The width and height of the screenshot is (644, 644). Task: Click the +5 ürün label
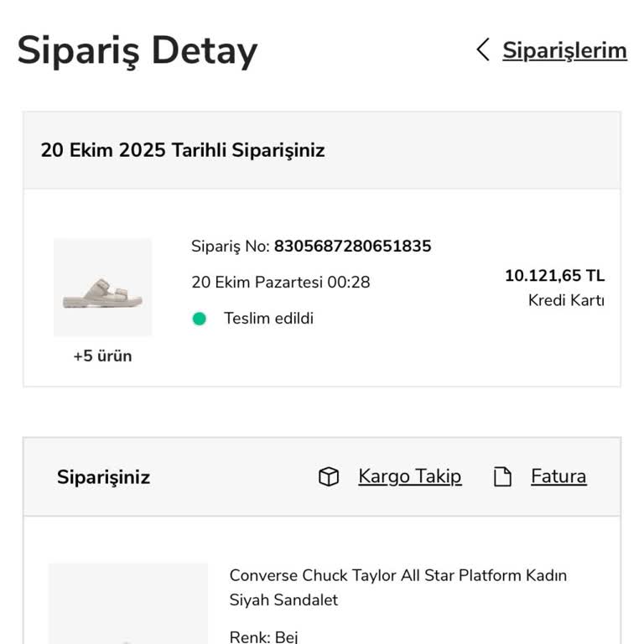pyautogui.click(x=102, y=356)
